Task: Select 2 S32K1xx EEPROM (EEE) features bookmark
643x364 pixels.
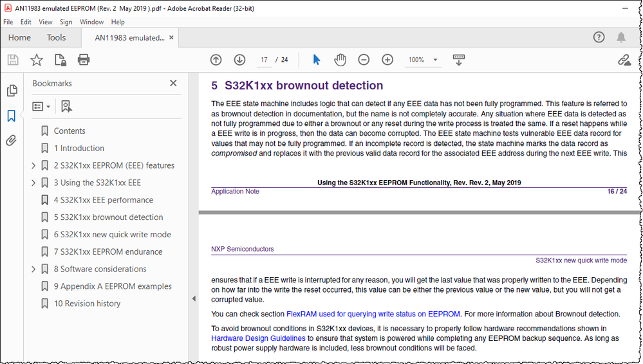Action: (114, 166)
